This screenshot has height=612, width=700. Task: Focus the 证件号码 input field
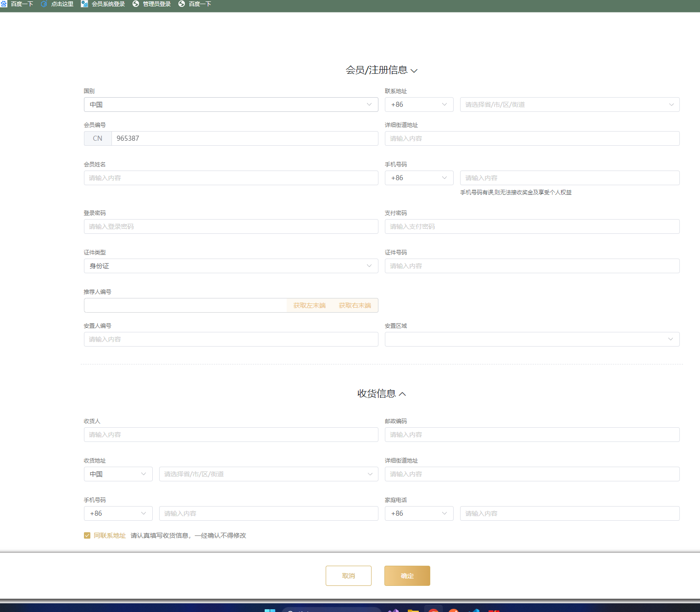tap(532, 266)
